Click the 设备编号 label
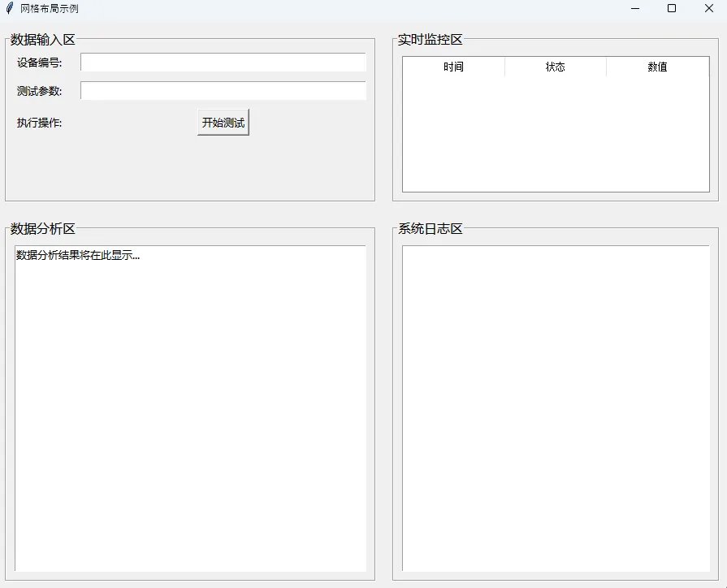The width and height of the screenshot is (727, 588). click(40, 63)
